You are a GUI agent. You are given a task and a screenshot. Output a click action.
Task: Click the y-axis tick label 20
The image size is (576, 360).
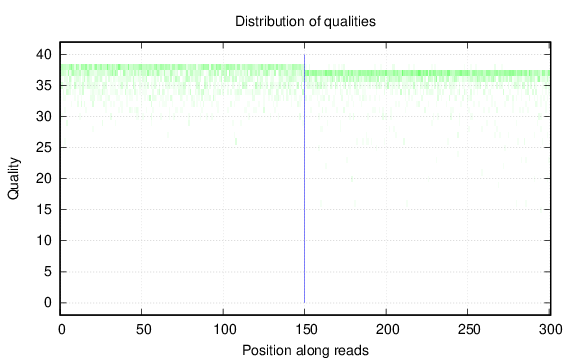pyautogui.click(x=44, y=179)
